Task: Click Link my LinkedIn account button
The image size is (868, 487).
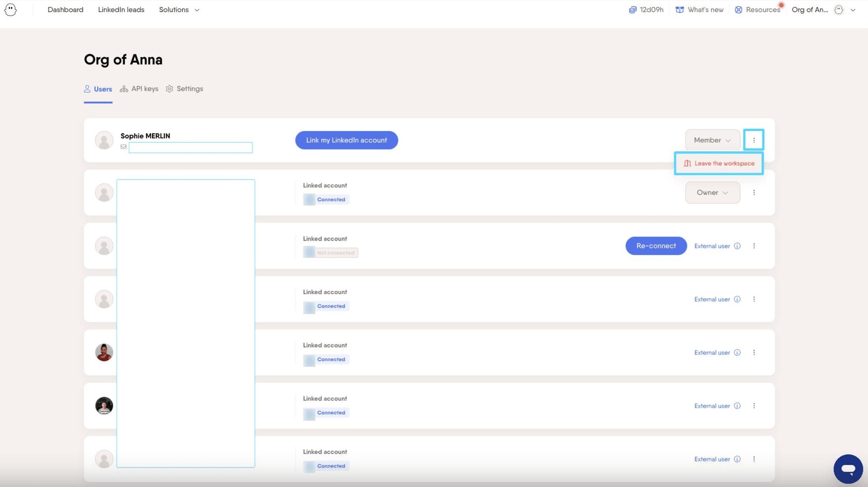Action: tap(346, 140)
